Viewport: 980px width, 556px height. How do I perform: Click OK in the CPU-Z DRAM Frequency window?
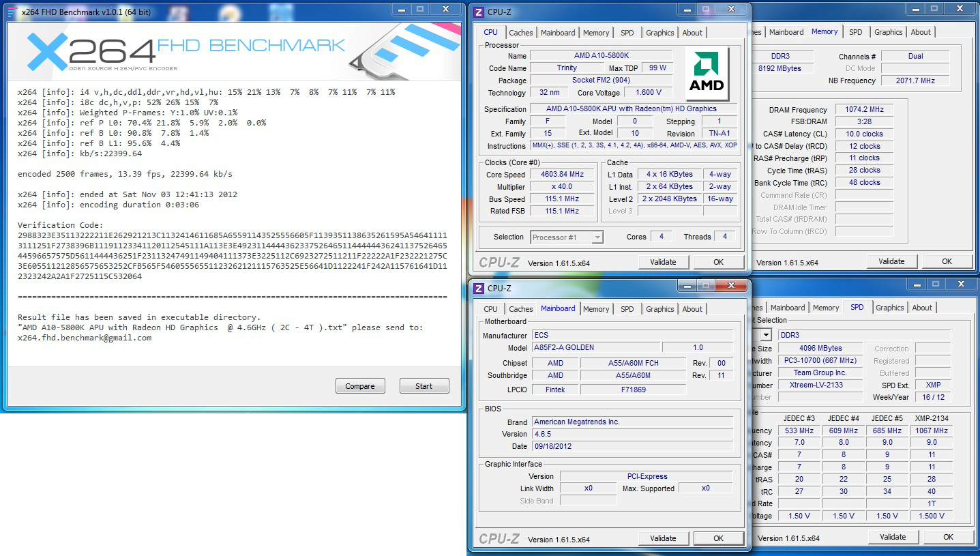(x=947, y=261)
